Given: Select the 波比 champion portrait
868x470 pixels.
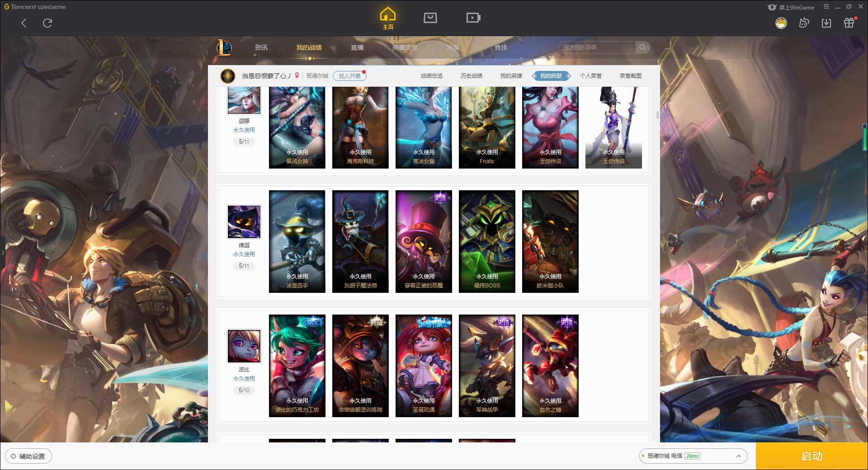Looking at the screenshot, I should pos(244,346).
